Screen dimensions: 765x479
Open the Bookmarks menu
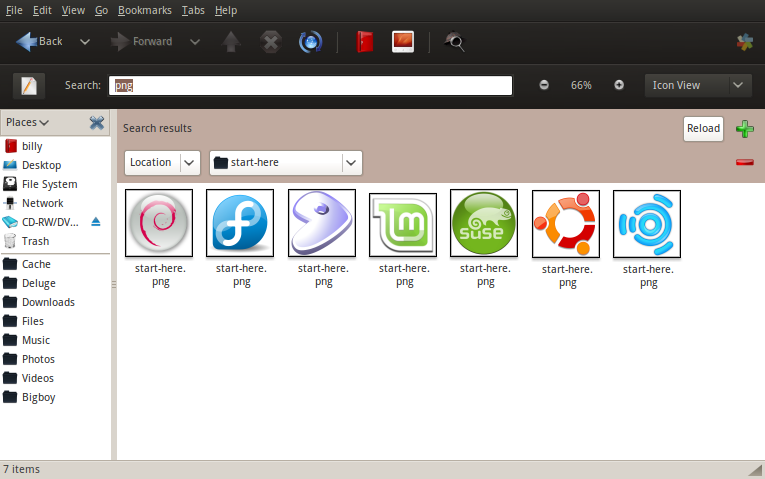point(144,10)
